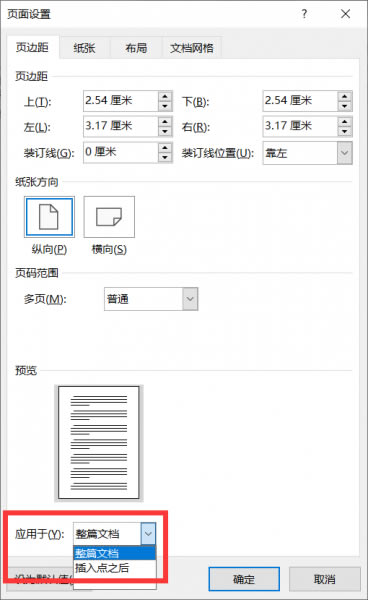The image size is (368, 600).
Task: Switch to the 布局 layout tab
Action: (136, 48)
